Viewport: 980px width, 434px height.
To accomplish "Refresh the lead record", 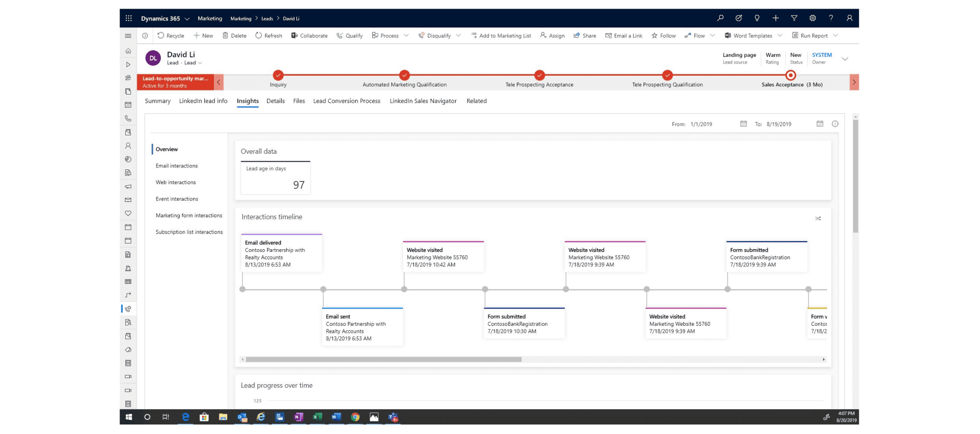I will (268, 36).
